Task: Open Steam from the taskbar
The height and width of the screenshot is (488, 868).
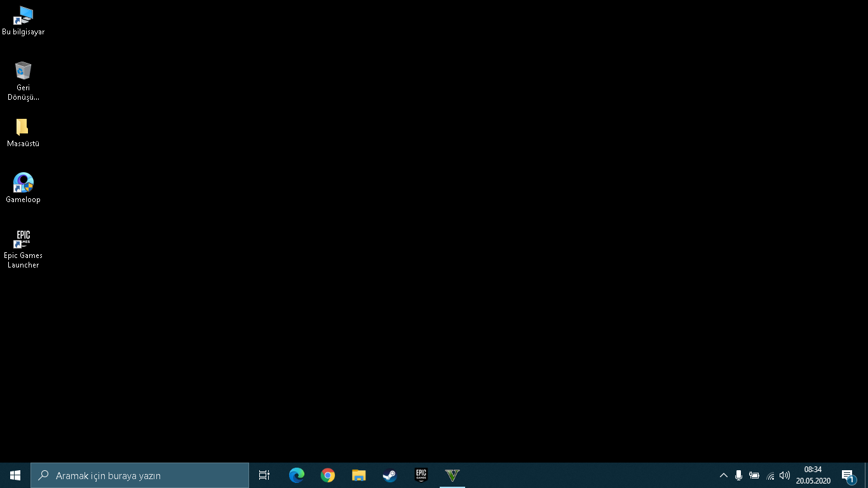Action: point(390,475)
